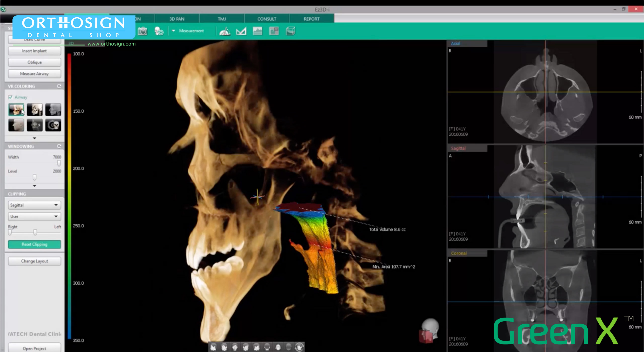Reset the VR Coloring panel settings
The width and height of the screenshot is (644, 352).
pos(59,86)
